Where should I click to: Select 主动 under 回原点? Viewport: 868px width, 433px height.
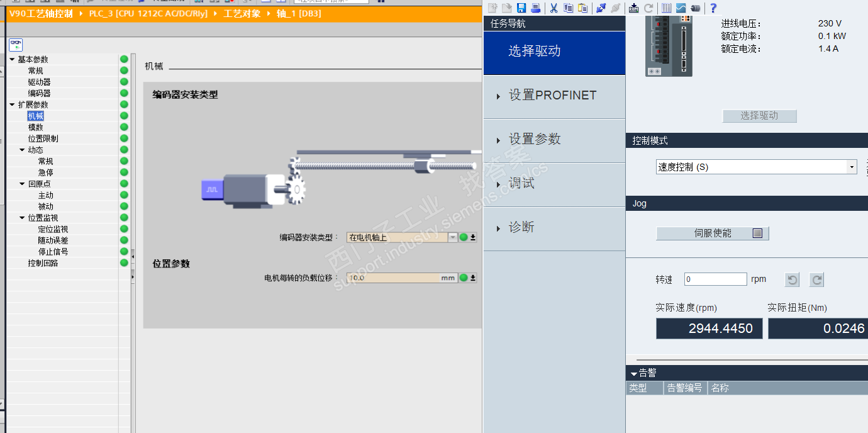[x=45, y=195]
